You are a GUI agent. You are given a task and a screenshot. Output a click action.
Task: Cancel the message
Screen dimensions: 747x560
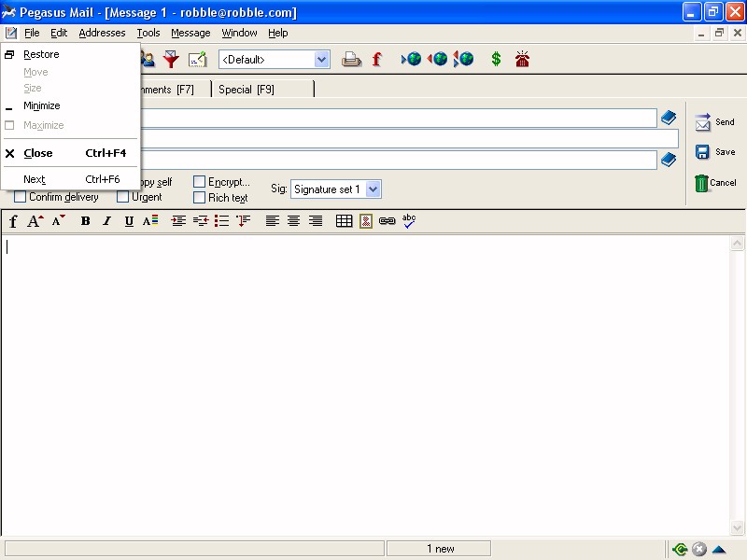pos(714,182)
